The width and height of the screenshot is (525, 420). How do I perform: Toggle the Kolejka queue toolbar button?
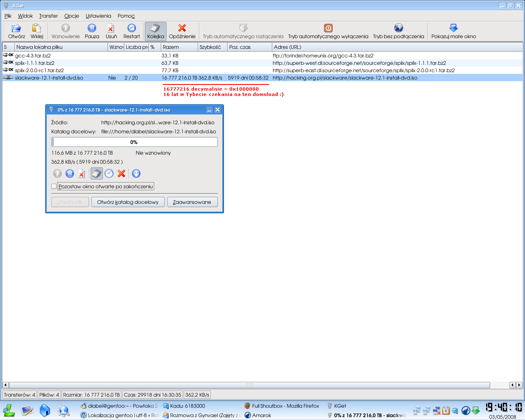pyautogui.click(x=155, y=32)
